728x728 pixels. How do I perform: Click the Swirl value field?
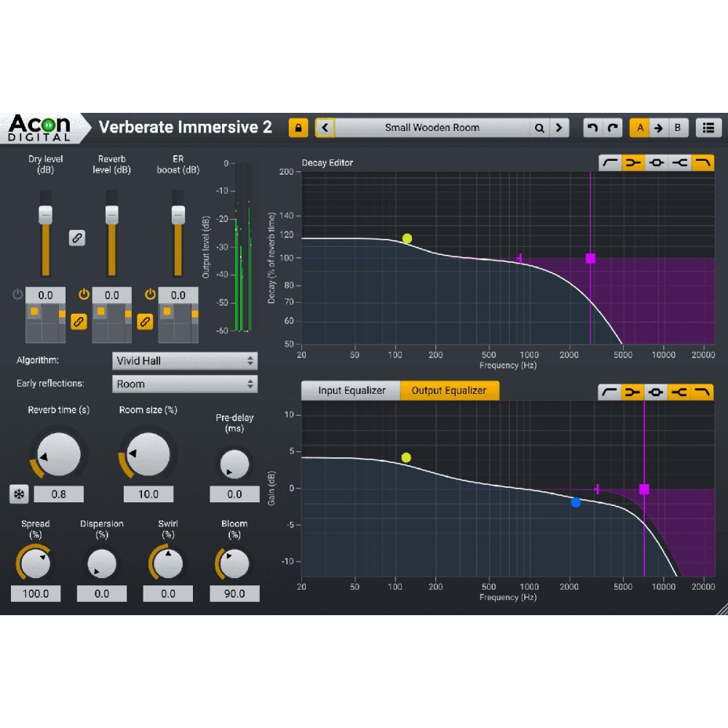[x=168, y=594]
